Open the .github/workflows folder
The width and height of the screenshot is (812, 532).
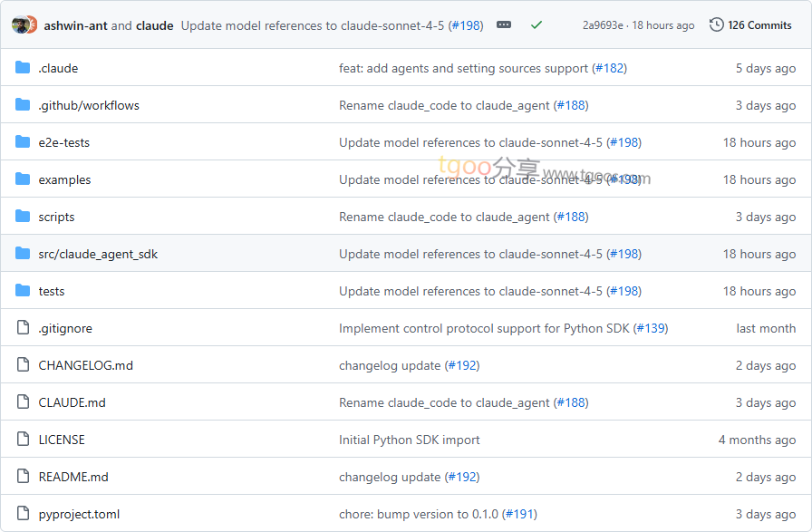point(89,105)
